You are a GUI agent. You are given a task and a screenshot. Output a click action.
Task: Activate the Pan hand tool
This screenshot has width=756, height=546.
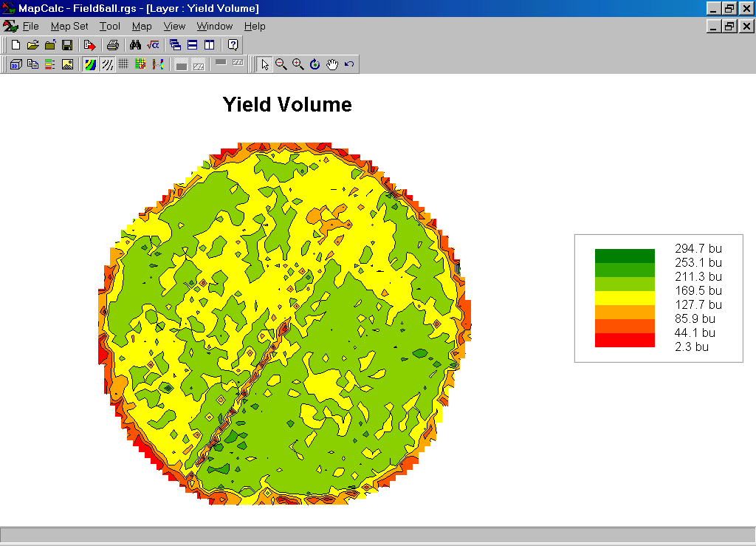pos(332,64)
